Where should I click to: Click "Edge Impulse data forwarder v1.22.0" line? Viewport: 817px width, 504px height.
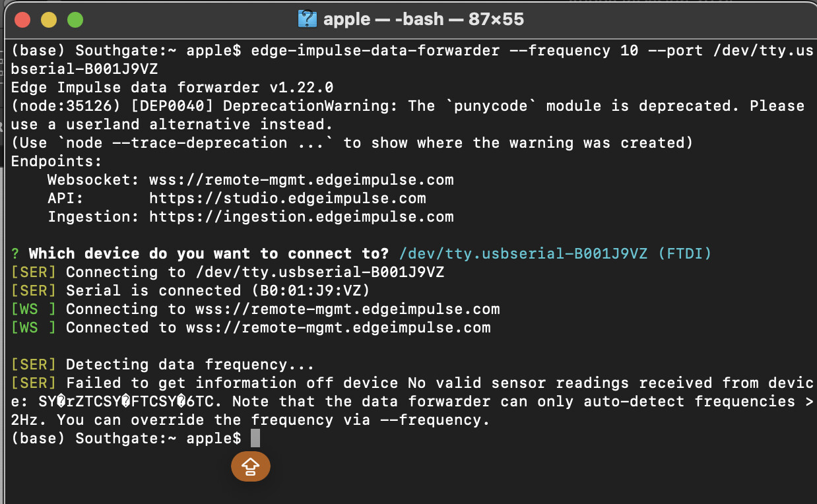click(172, 88)
